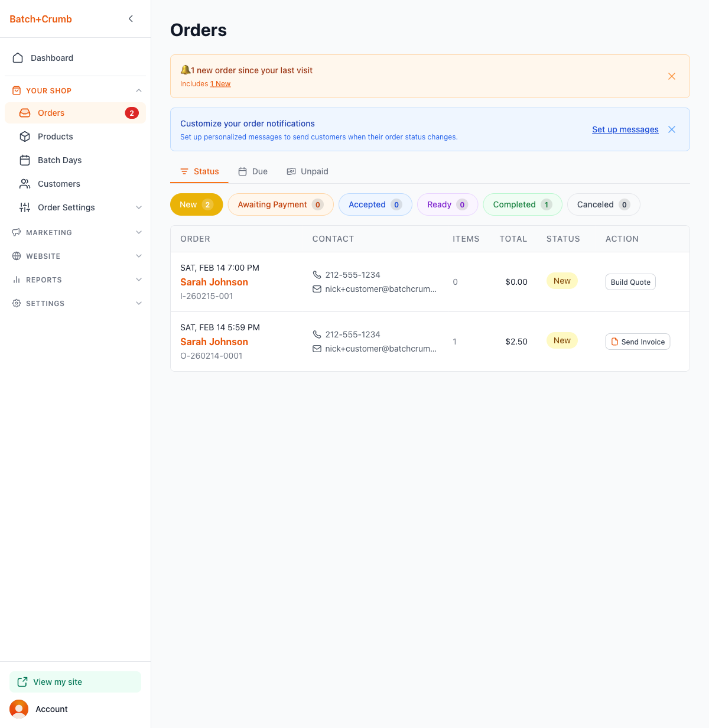
Task: Click the Dashboard home icon
Action: coord(18,58)
